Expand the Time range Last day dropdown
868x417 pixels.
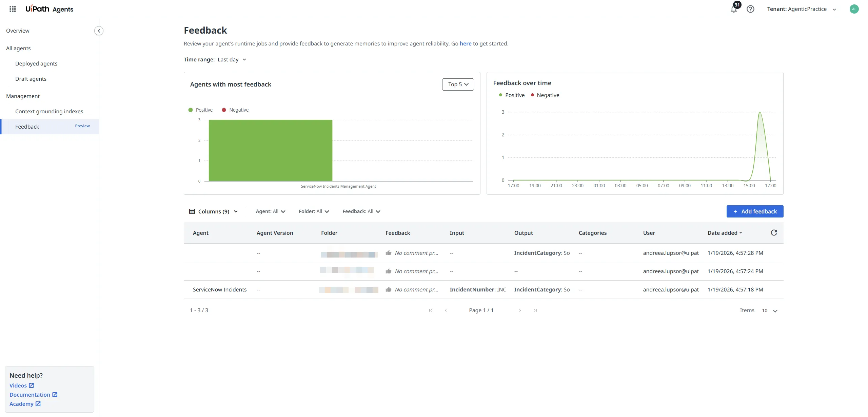point(232,60)
